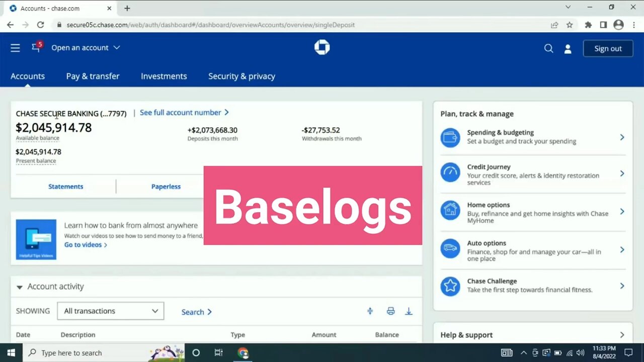Open the Windows Start menu
The width and height of the screenshot is (644, 362).
(x=11, y=353)
